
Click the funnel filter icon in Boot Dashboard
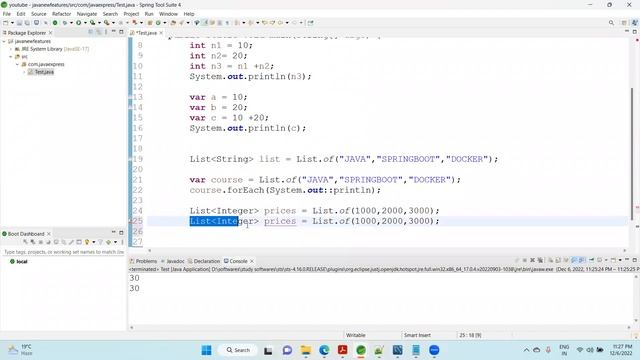(100, 242)
